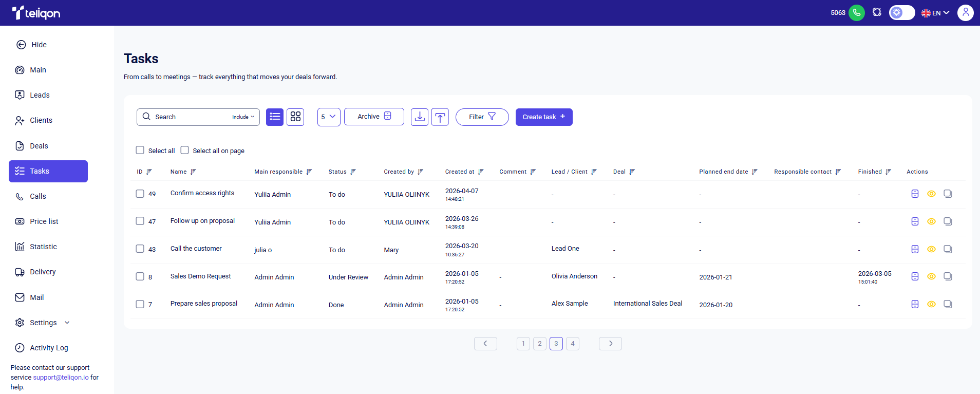Sort by Created at column
980x394 pixels.
click(481, 172)
